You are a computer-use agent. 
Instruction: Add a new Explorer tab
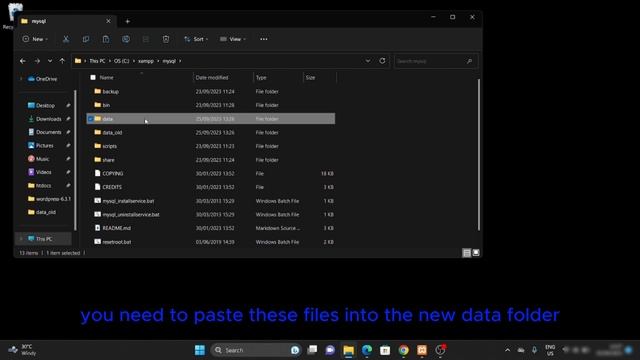(127, 21)
